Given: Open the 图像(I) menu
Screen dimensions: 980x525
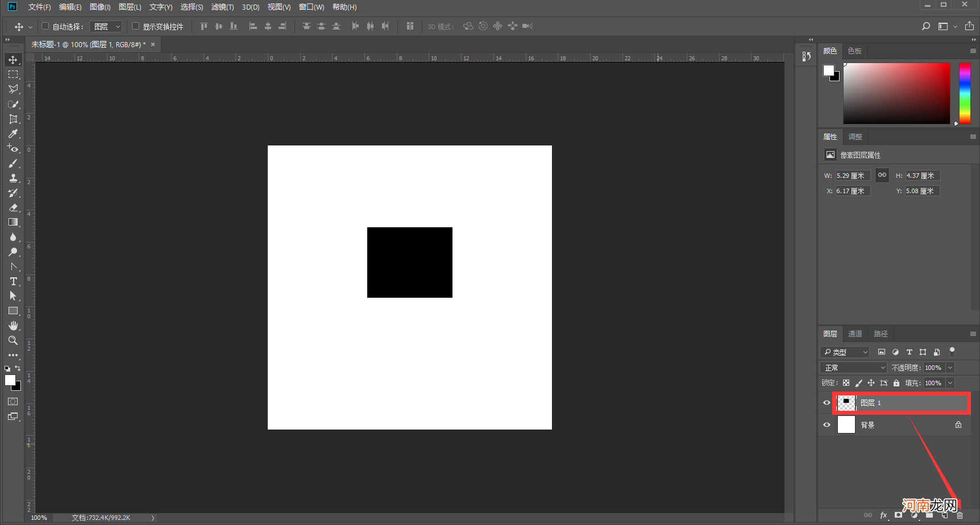Looking at the screenshot, I should pyautogui.click(x=100, y=7).
